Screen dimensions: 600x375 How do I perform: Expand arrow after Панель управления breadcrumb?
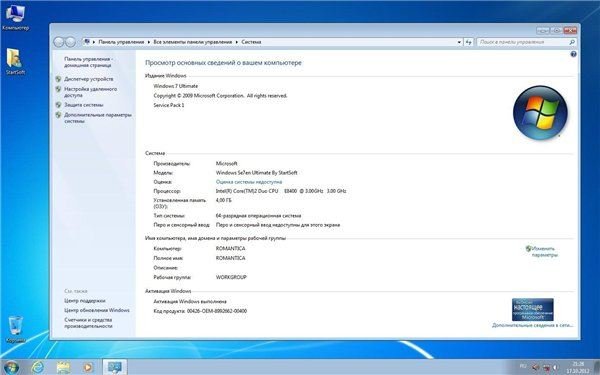149,42
